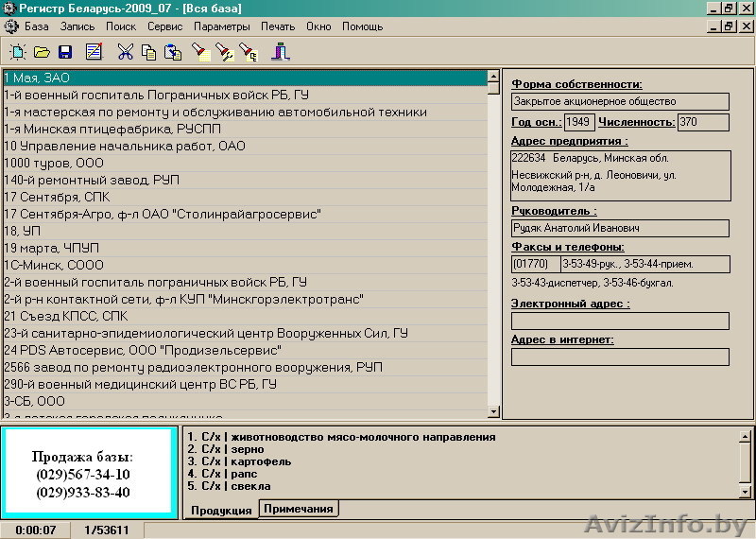The image size is (756, 539).
Task: Click the Save floppy disk icon
Action: 65,52
